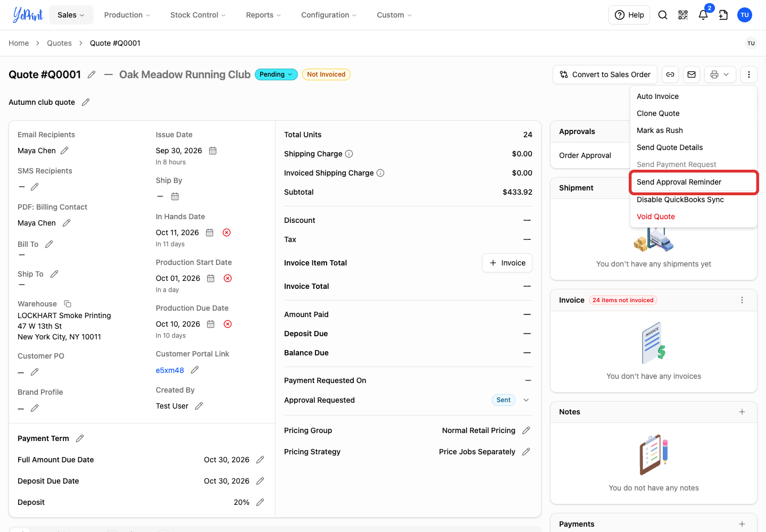Show Shipping Charge info tooltip icon
The height and width of the screenshot is (532, 766).
(349, 154)
